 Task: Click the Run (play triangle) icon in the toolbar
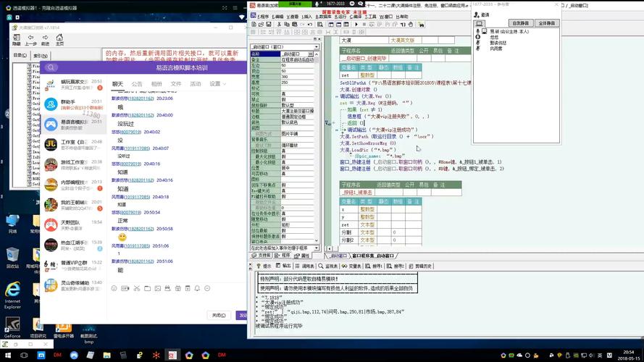356,24
